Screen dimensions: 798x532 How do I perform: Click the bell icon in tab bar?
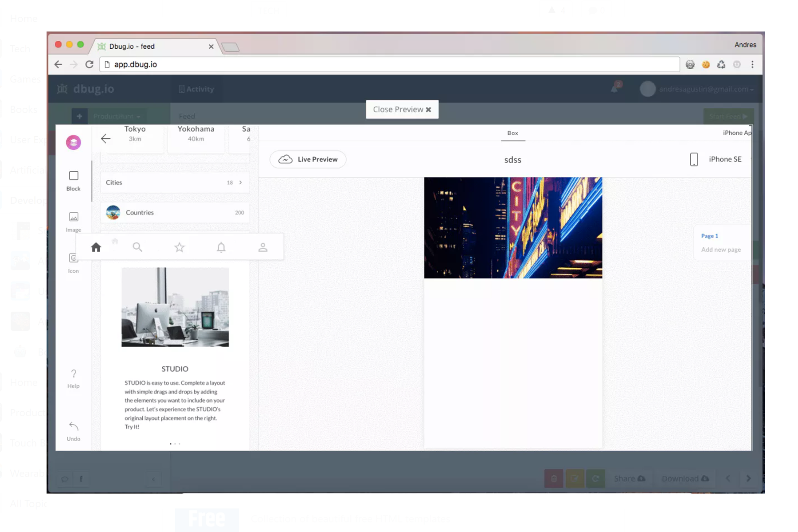(221, 247)
